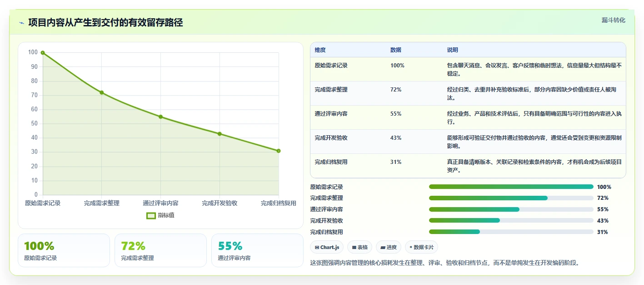Click the footer note beginning 这张图强调
The width and height of the screenshot is (644, 285).
(x=445, y=263)
